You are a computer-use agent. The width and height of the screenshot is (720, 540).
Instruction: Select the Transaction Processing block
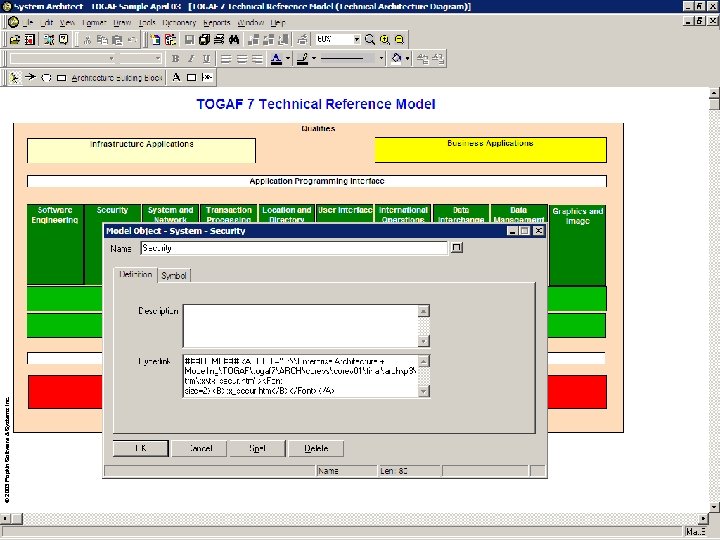pyautogui.click(x=229, y=214)
